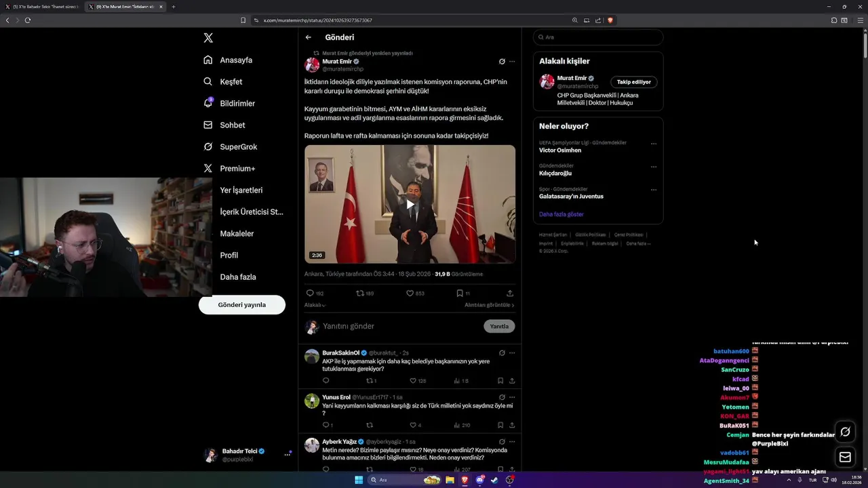Click the Gönderi yayınla button
The image size is (868, 488).
(241, 305)
